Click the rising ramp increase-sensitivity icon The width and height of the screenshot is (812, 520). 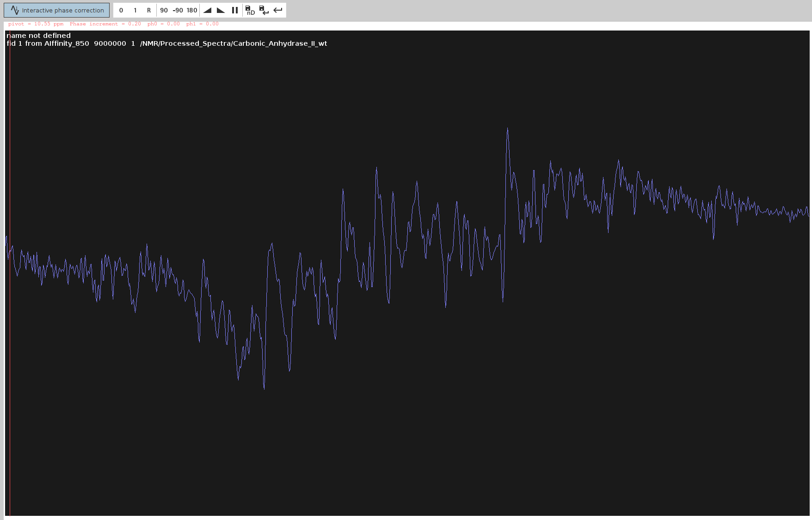207,10
